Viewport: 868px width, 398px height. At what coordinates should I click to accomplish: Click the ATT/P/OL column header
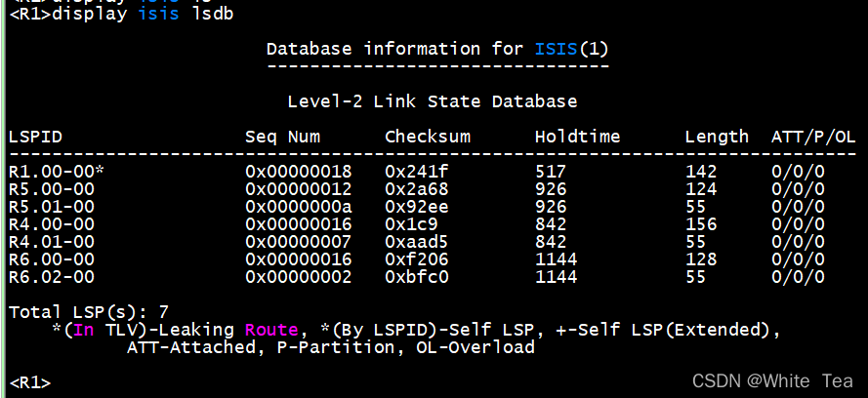(813, 137)
